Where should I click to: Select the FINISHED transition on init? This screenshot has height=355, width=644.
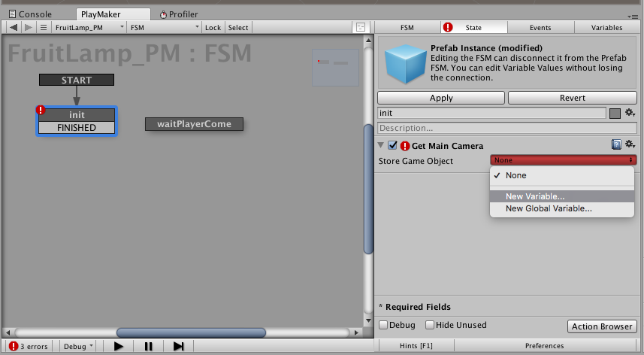77,128
